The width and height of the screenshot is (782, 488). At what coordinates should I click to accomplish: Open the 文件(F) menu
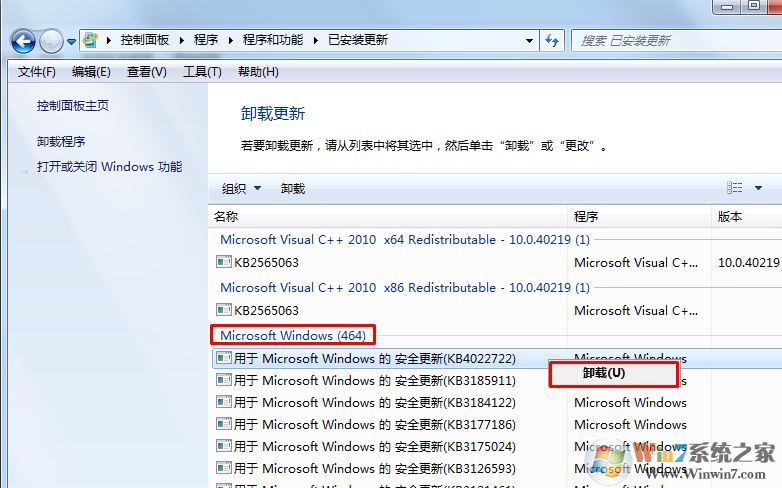36,72
